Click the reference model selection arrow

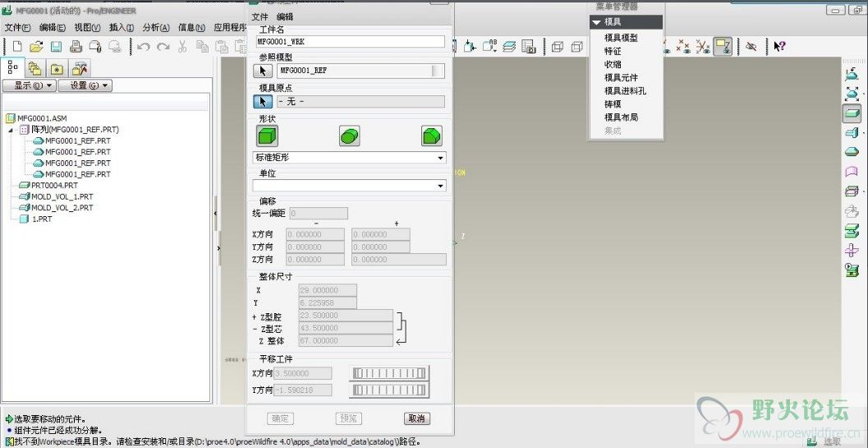(263, 71)
